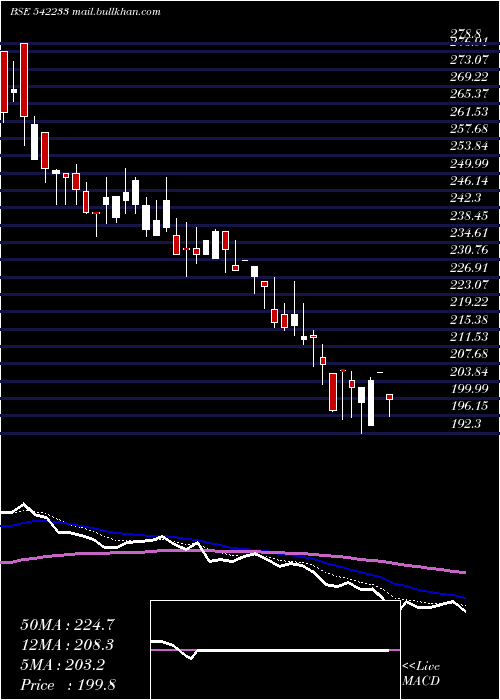Click the tall red candlestick near 278.8
Viewport: 500px width, 700px height.
pos(24,80)
